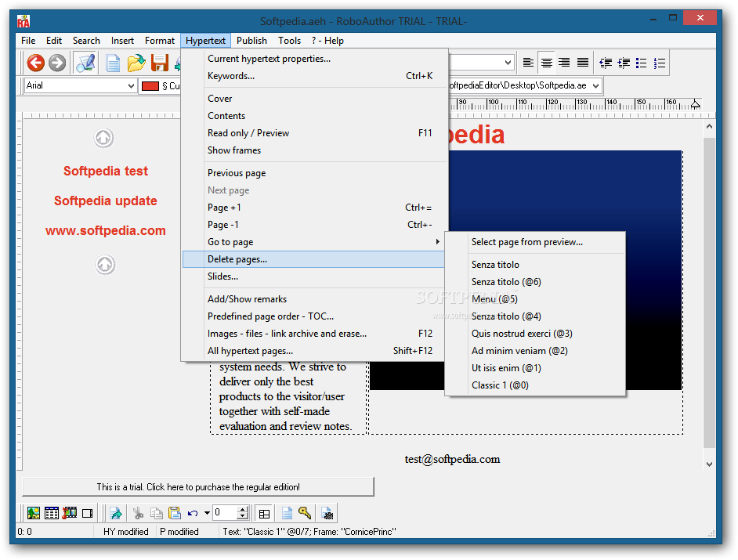This screenshot has width=738, height=560.
Task: Copy selection from bottom toolbar
Action: [x=156, y=513]
